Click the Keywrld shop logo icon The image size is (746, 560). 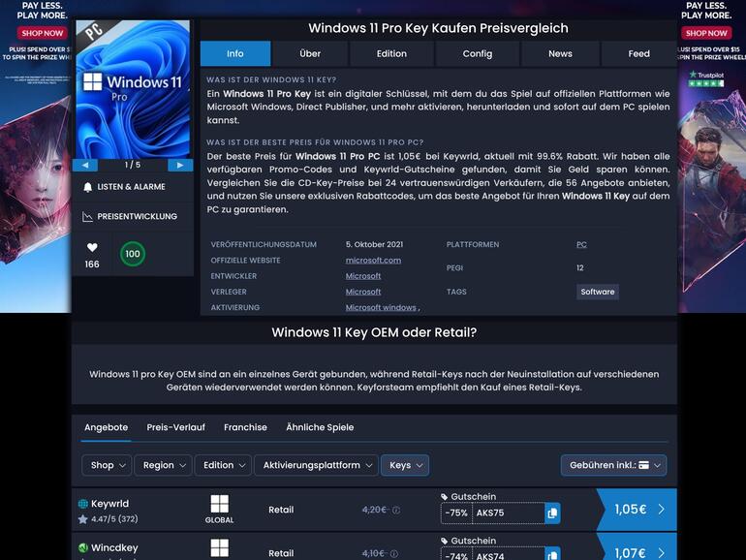82,504
